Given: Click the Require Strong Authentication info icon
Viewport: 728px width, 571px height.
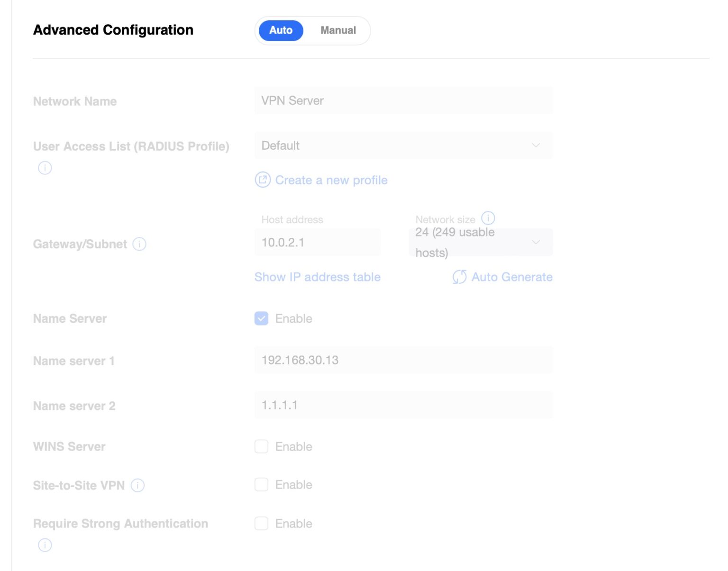Looking at the screenshot, I should tap(45, 545).
